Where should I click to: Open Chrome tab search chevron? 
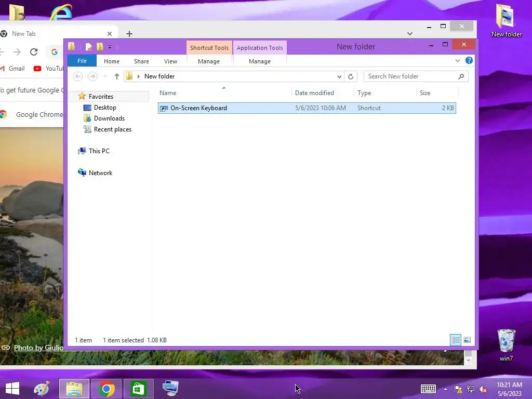(410, 34)
